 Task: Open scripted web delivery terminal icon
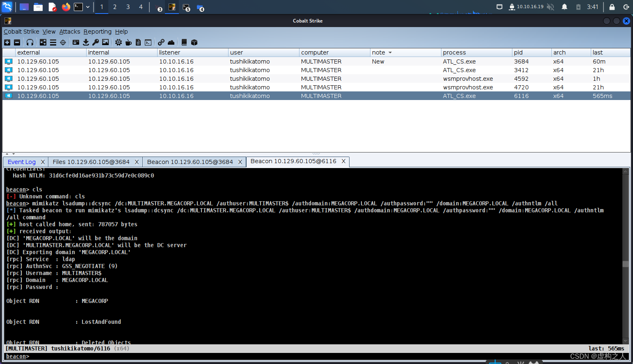[x=148, y=42]
